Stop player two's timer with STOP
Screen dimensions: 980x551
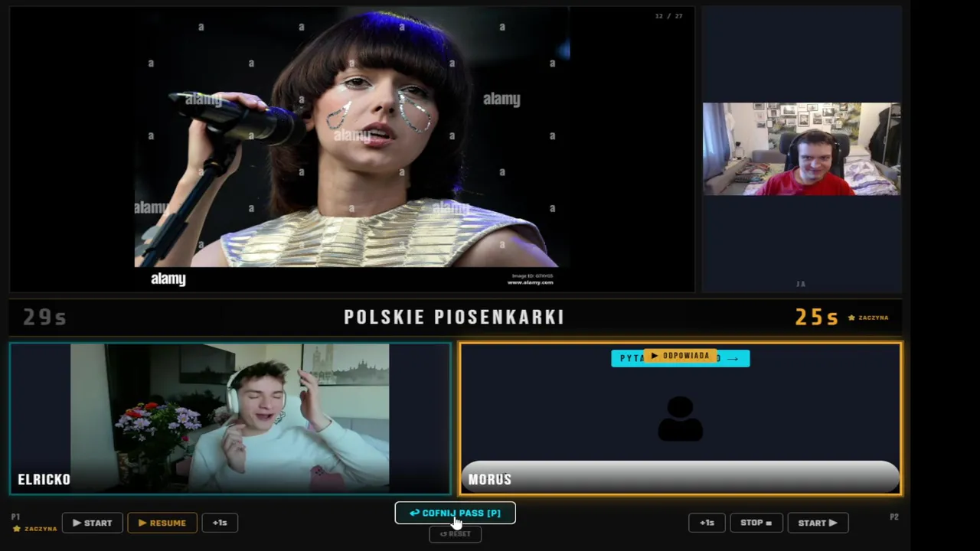coord(756,523)
